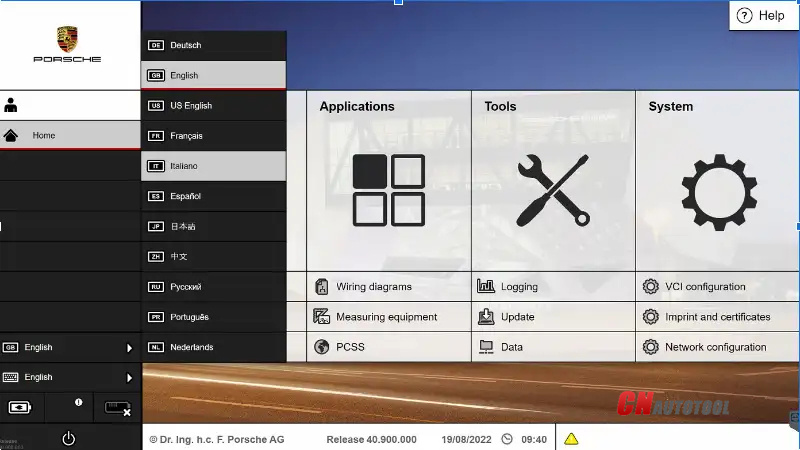This screenshot has width=800, height=450.
Task: Expand the GB English language selector arrow
Action: (129, 347)
